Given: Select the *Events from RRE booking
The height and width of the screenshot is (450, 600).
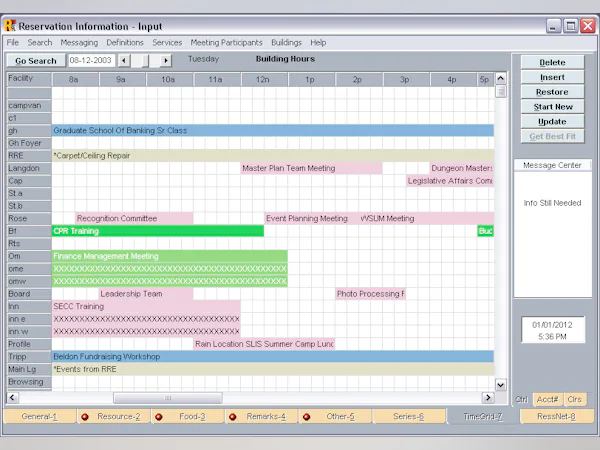Looking at the screenshot, I should [273, 369].
